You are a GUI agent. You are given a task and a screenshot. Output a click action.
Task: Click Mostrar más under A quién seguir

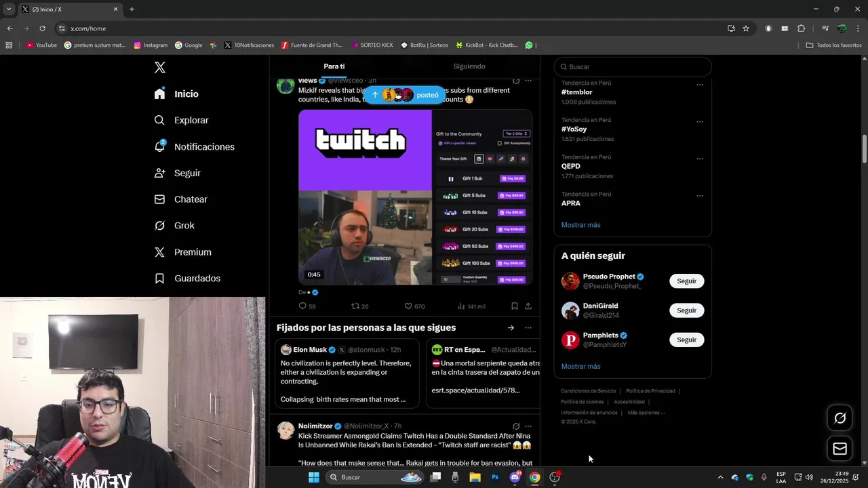pos(580,367)
